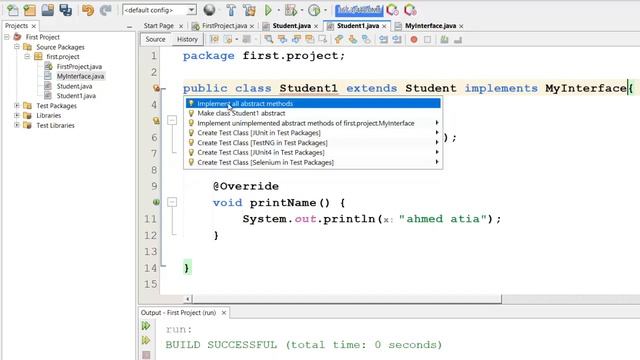Screen dimensions: 640x360
Task: Click the Profile Project clock icon
Action: coord(314,10)
